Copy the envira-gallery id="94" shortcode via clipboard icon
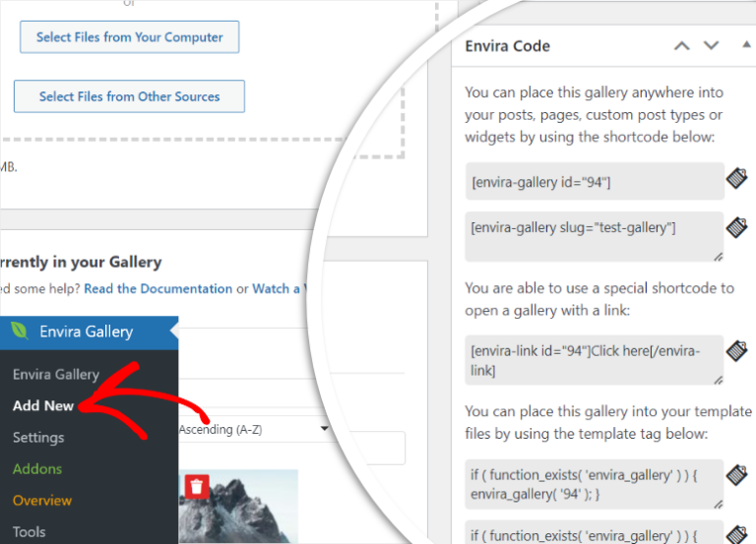This screenshot has height=544, width=756. pos(737,178)
